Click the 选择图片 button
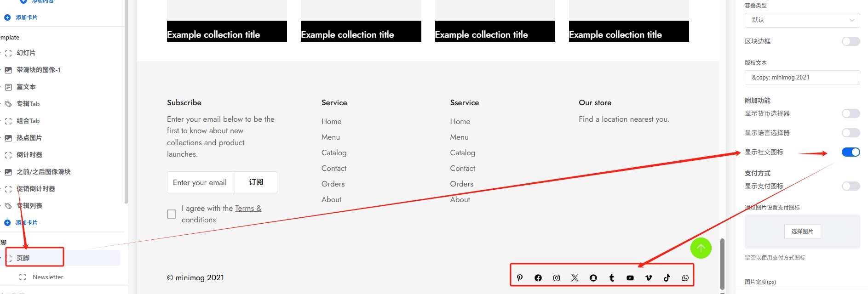This screenshot has height=294, width=868. [802, 232]
